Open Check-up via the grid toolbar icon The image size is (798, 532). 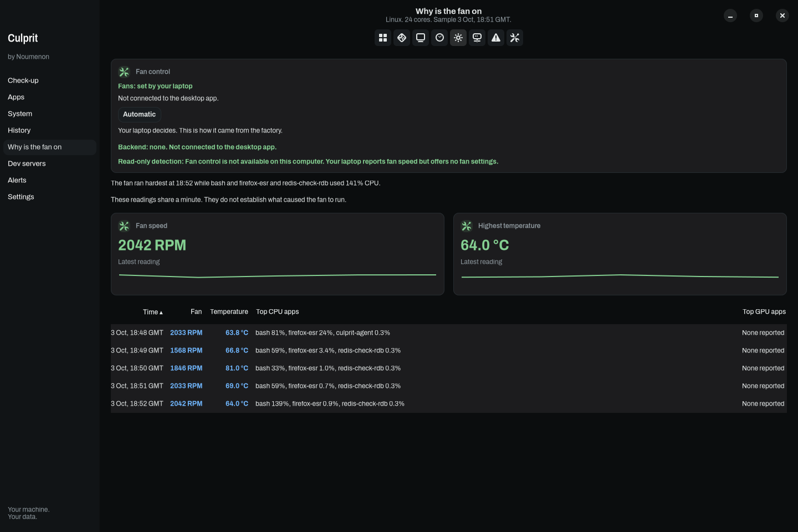383,38
